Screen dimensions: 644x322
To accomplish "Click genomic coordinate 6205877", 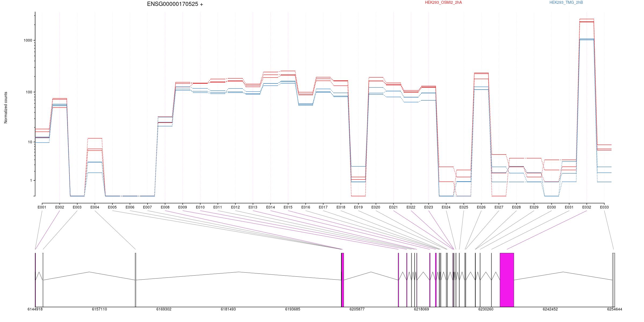I will click(357, 309).
